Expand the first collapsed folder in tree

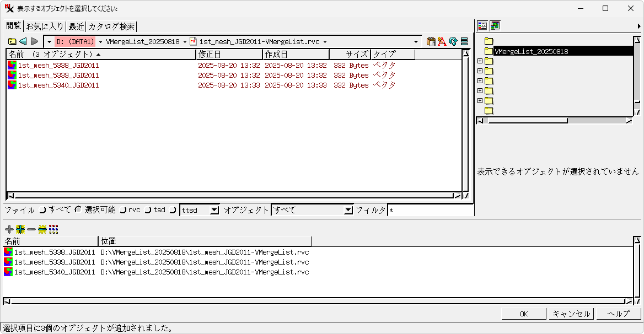pyautogui.click(x=480, y=61)
